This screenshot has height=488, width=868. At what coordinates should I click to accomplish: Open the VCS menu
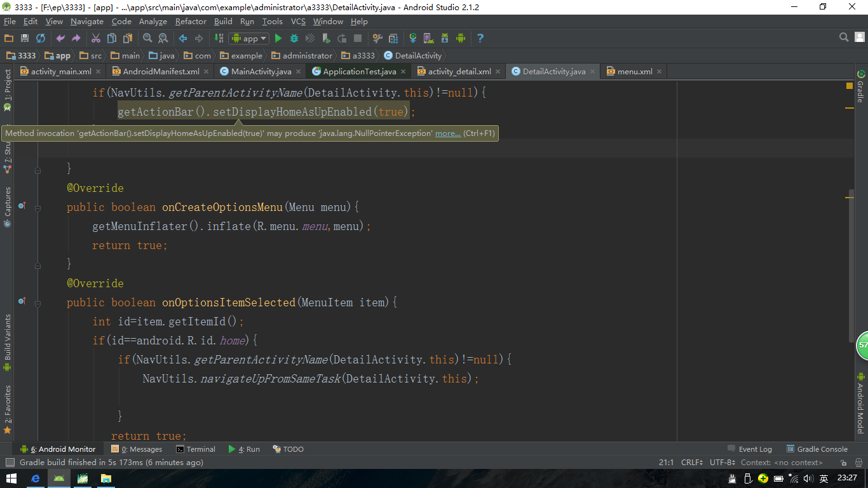tap(299, 22)
